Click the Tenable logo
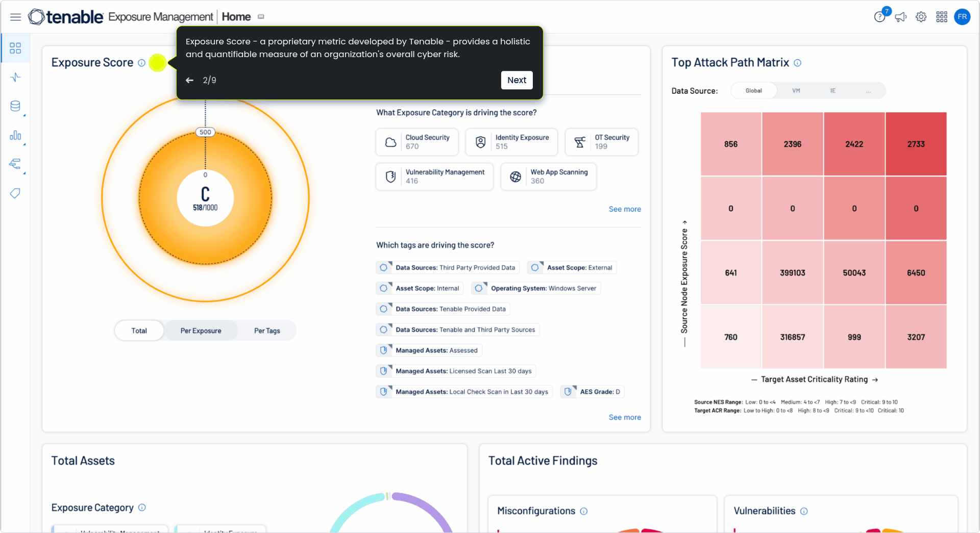This screenshot has height=533, width=980. [x=66, y=17]
